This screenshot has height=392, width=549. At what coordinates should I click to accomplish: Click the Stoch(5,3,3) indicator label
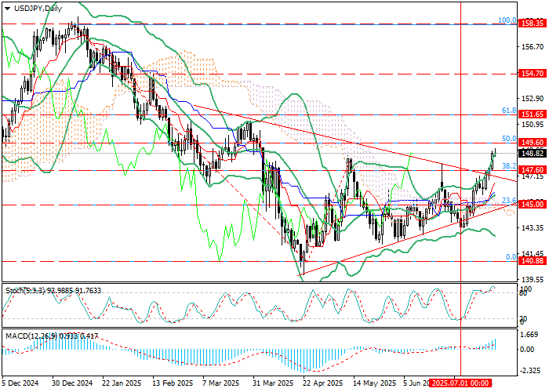coord(53,291)
